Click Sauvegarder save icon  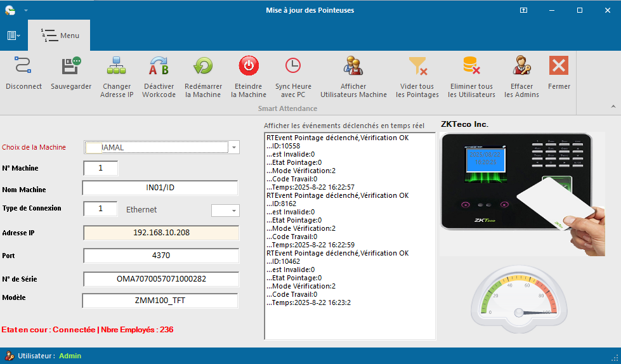[71, 66]
